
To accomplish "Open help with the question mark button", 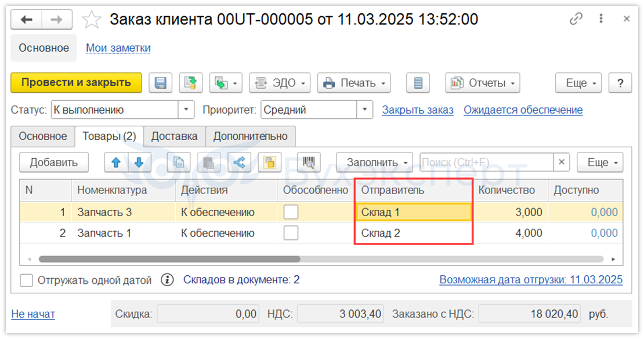I will (620, 83).
